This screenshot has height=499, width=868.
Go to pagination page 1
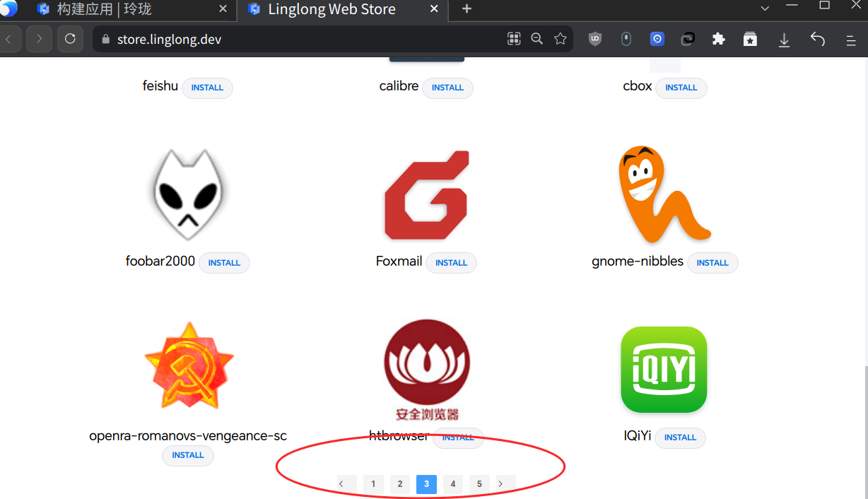click(x=373, y=484)
